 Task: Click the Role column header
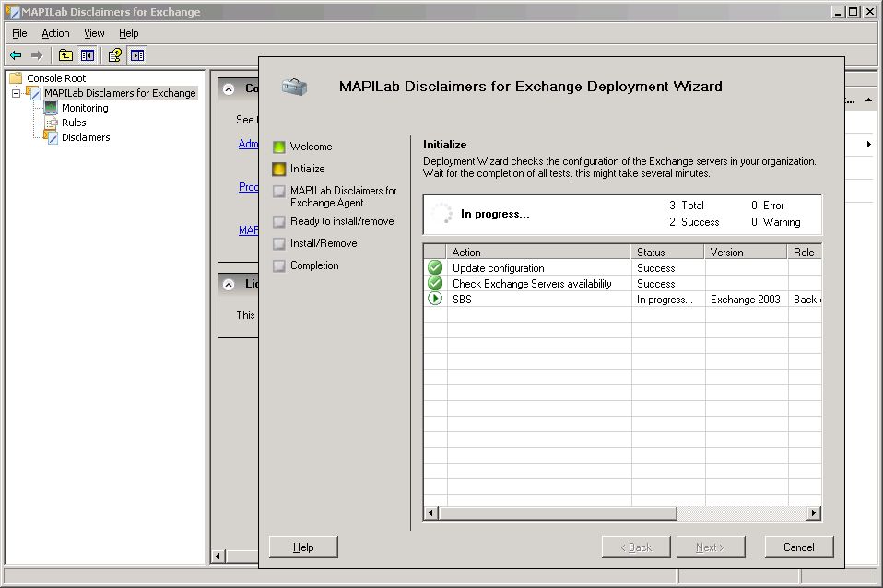[805, 252]
